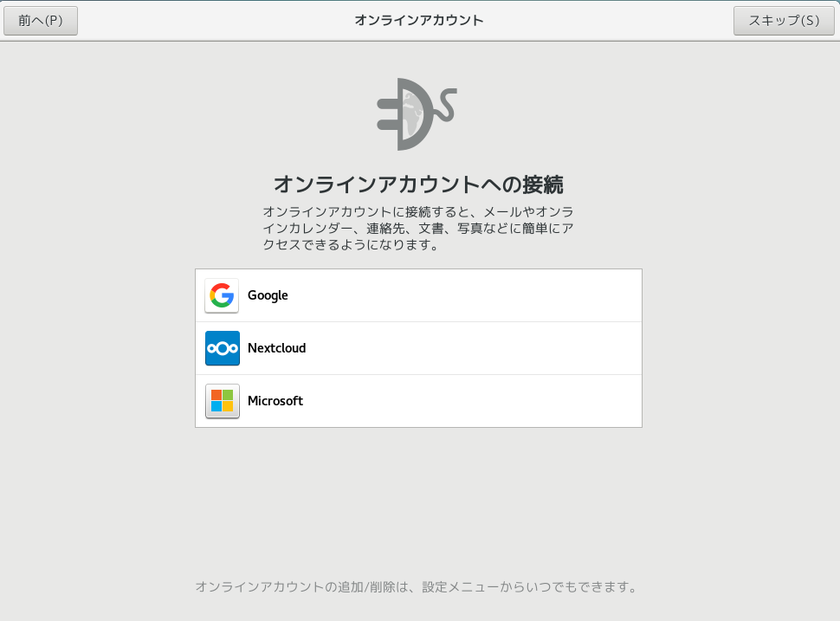
Task: Click the オンラインアカウントへの接続 heading
Action: 418,184
